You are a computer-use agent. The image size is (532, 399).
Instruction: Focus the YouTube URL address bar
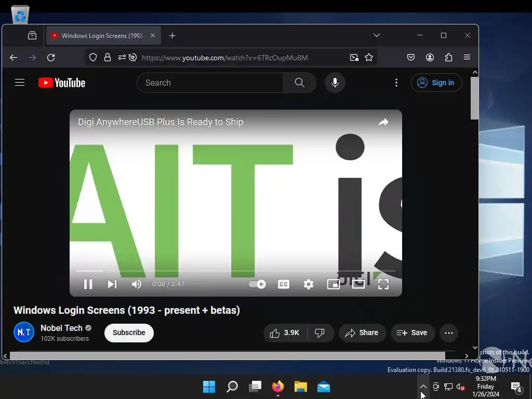pos(224,58)
